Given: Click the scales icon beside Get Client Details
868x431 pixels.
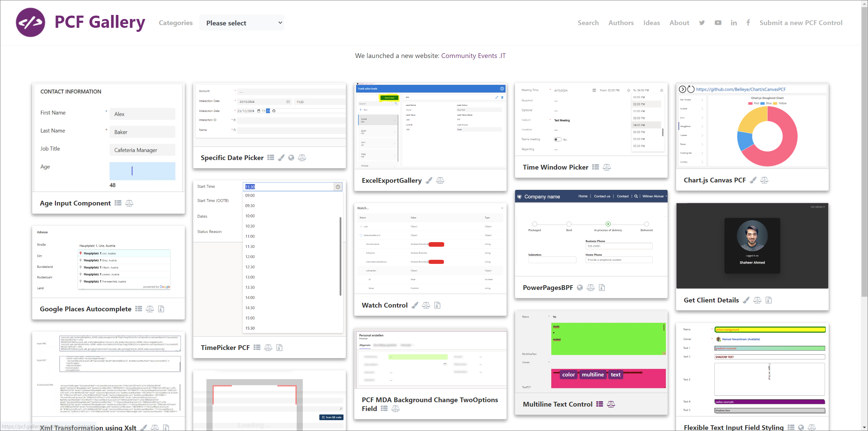Looking at the screenshot, I should 757,300.
